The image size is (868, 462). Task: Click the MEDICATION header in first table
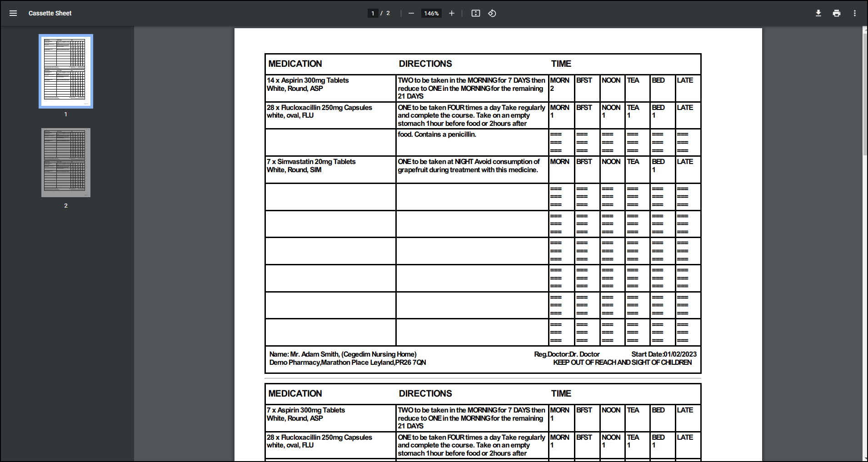(295, 64)
